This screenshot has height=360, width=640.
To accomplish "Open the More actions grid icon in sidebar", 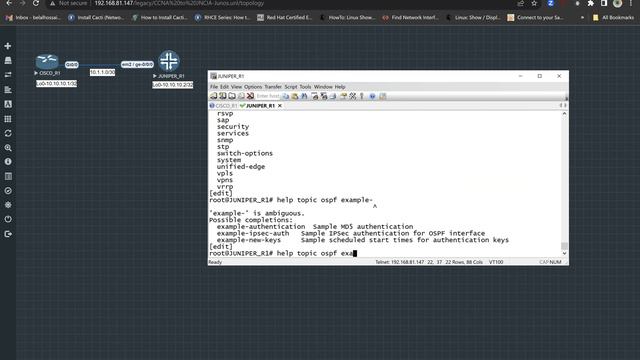I will point(8,119).
